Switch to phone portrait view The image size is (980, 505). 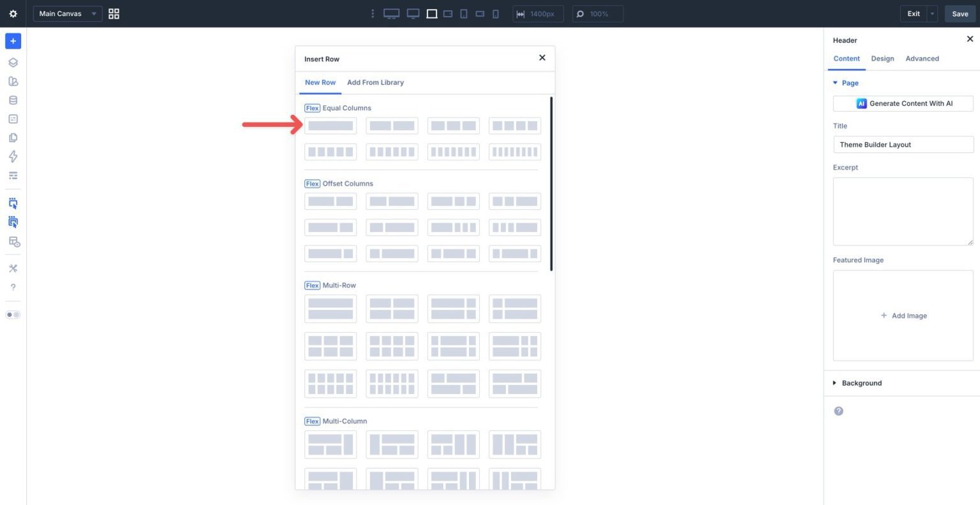[496, 13]
